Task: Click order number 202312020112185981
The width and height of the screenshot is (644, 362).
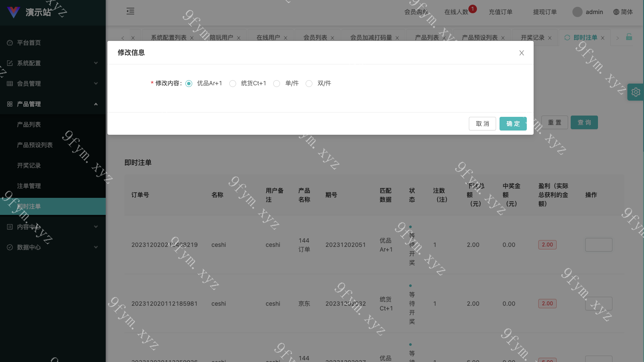Action: pyautogui.click(x=165, y=304)
